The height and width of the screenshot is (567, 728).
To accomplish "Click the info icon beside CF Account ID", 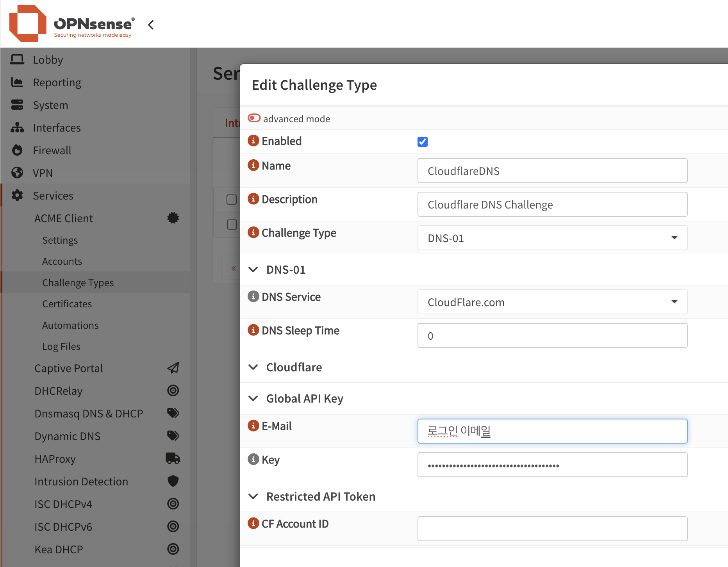I will [x=253, y=523].
